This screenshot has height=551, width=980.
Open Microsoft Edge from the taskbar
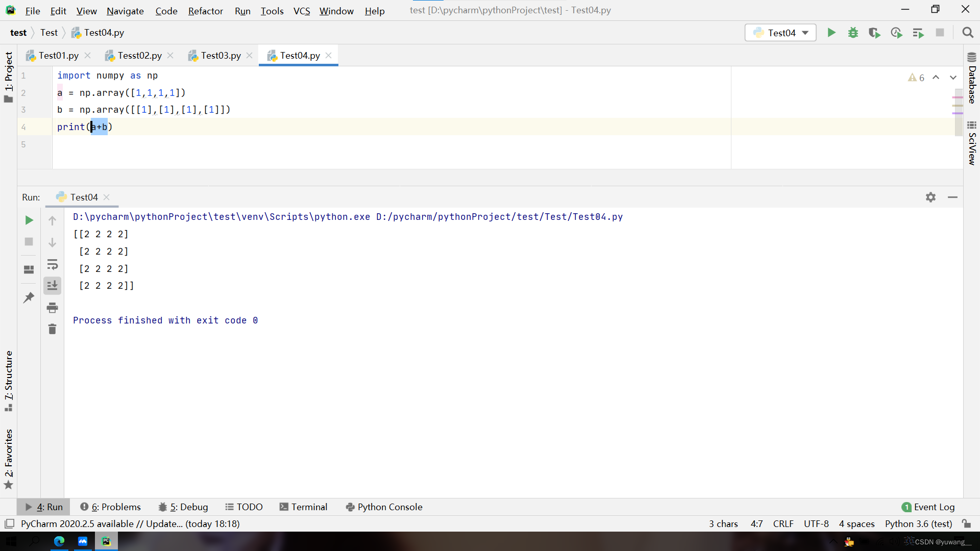click(59, 541)
